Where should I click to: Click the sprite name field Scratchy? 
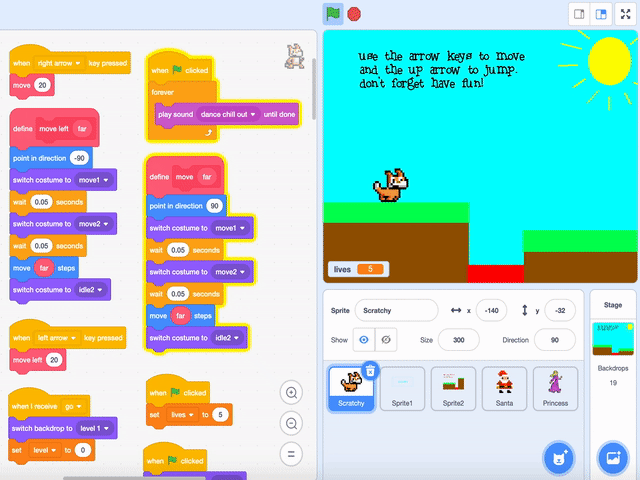pyautogui.click(x=396, y=310)
